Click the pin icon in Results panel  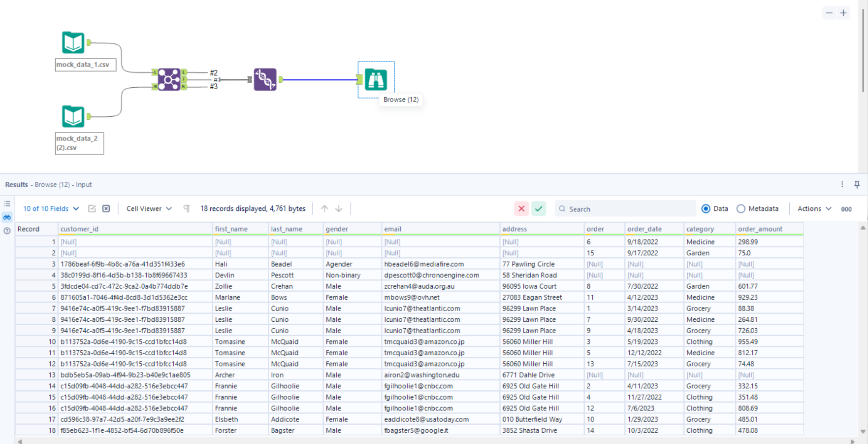pyautogui.click(x=857, y=184)
